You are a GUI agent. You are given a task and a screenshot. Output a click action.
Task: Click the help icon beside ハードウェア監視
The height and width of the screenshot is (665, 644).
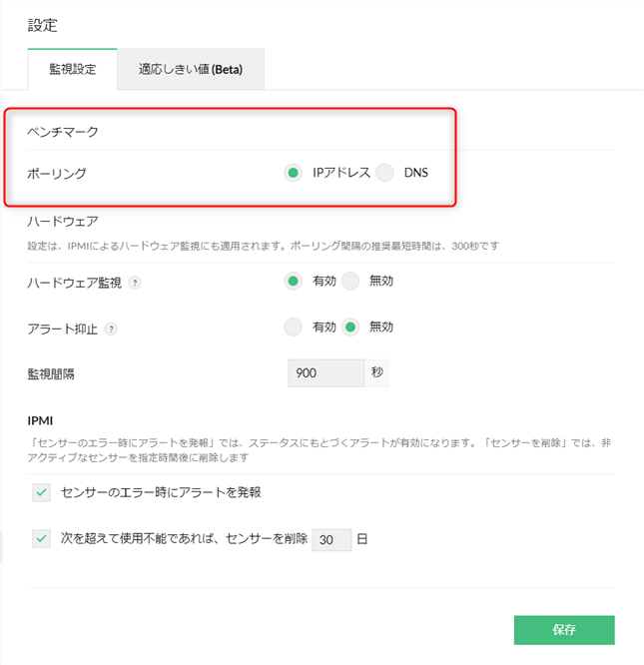pyautogui.click(x=136, y=283)
